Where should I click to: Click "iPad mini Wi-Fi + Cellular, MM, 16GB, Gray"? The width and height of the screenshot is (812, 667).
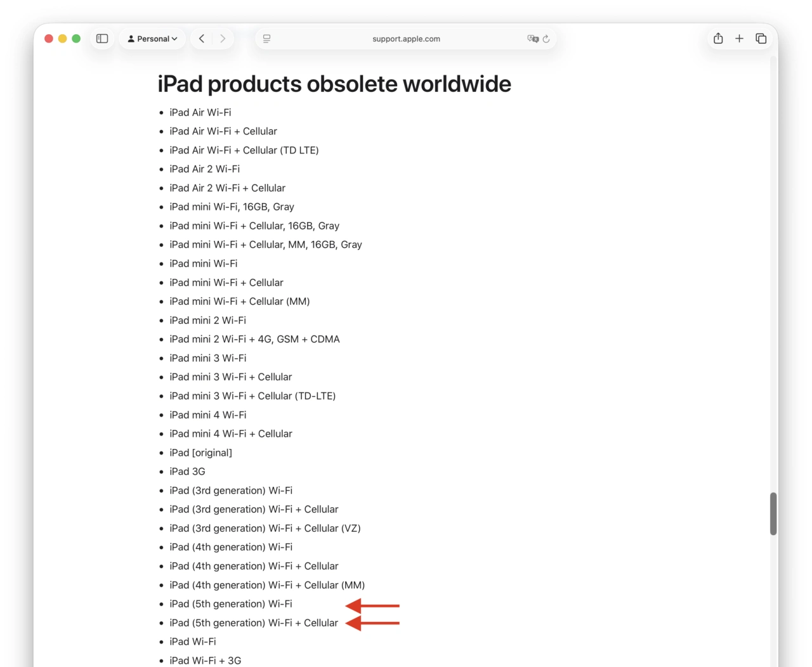[x=266, y=245]
